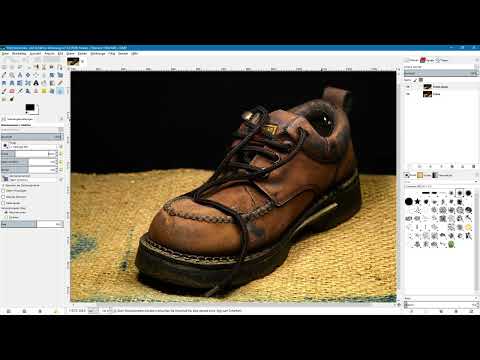Open the Farben menu
The width and height of the screenshot is (480, 360).
tap(82, 53)
